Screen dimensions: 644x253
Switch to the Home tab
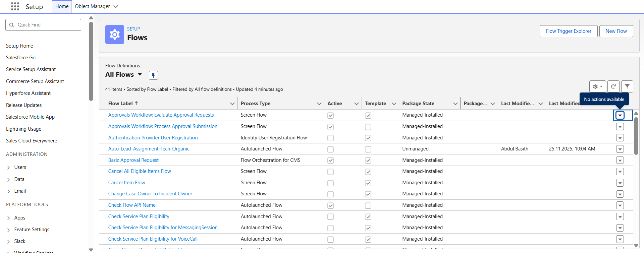(62, 6)
